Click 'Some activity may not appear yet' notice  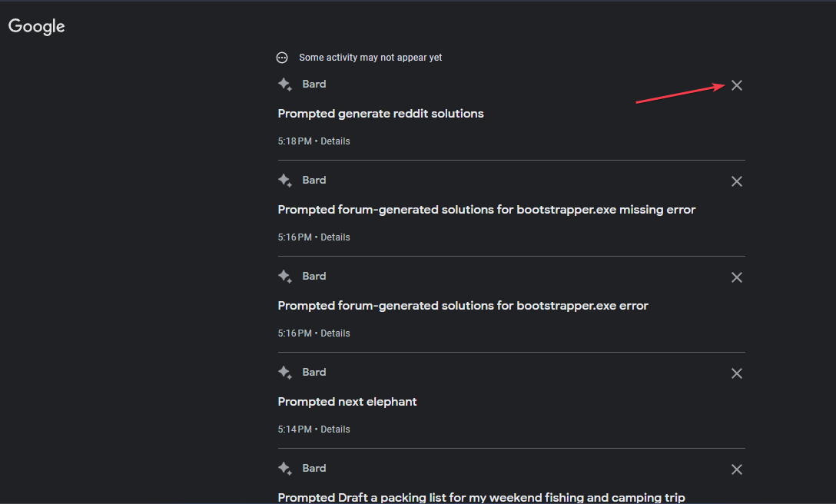click(x=370, y=58)
